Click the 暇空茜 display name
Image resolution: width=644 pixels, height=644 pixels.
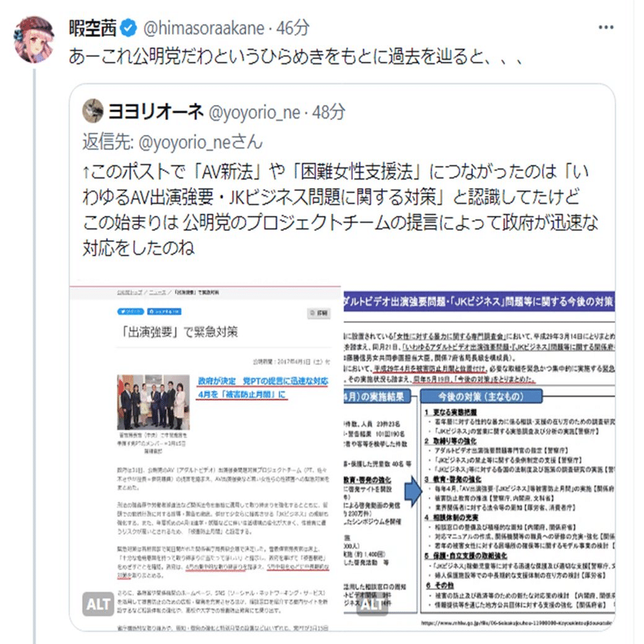(x=92, y=28)
